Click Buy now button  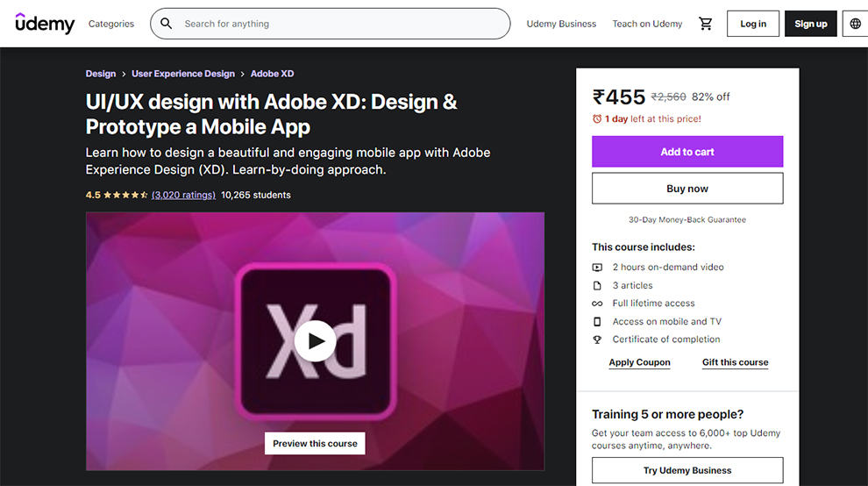tap(687, 189)
